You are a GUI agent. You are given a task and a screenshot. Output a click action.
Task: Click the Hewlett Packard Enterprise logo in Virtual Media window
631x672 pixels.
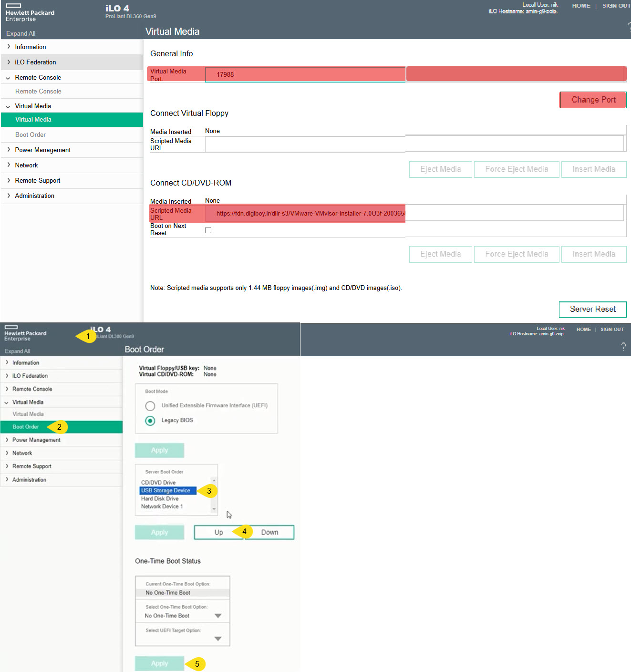(30, 12)
